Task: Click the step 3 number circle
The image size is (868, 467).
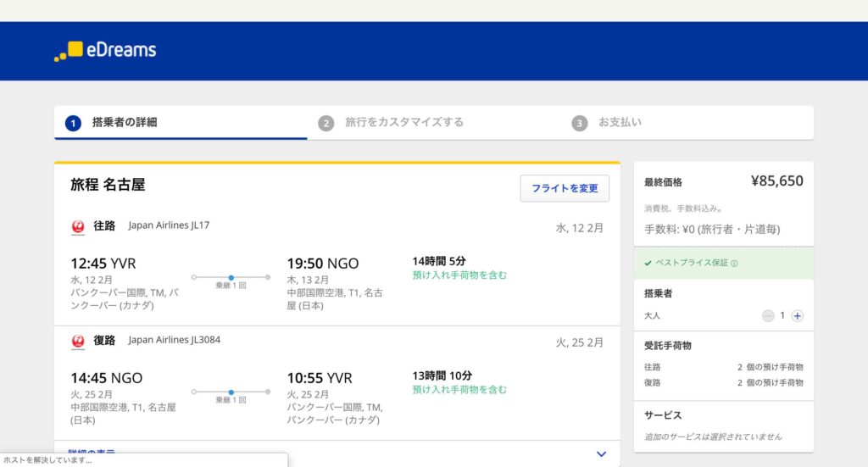Action: point(579,123)
